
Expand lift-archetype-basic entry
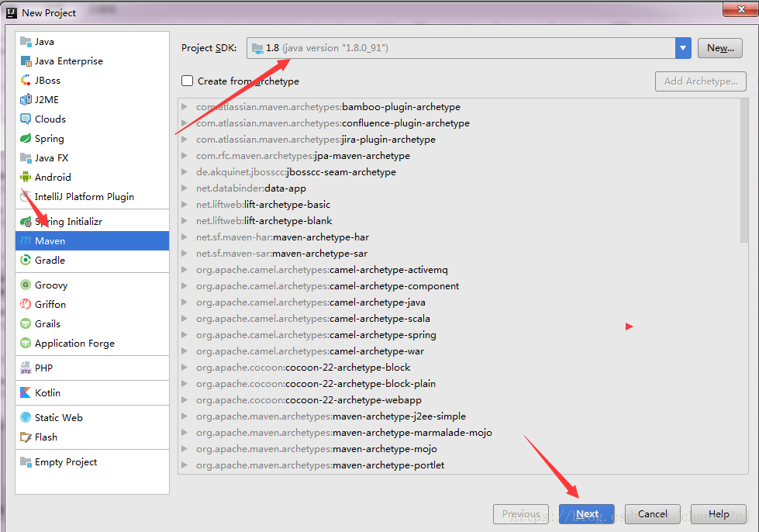[x=185, y=204]
